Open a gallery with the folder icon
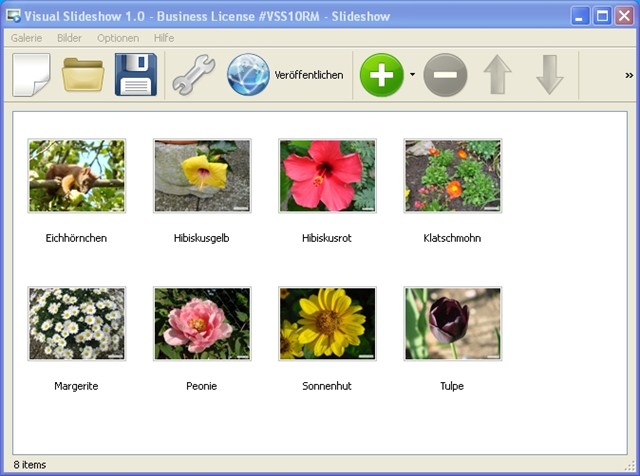640x476 pixels. pyautogui.click(x=83, y=75)
